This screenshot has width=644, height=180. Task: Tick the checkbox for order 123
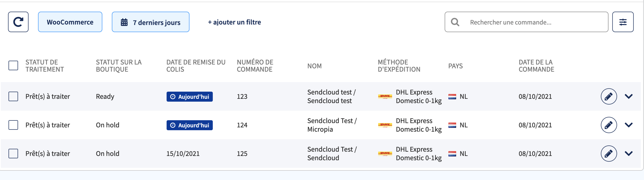tap(13, 96)
